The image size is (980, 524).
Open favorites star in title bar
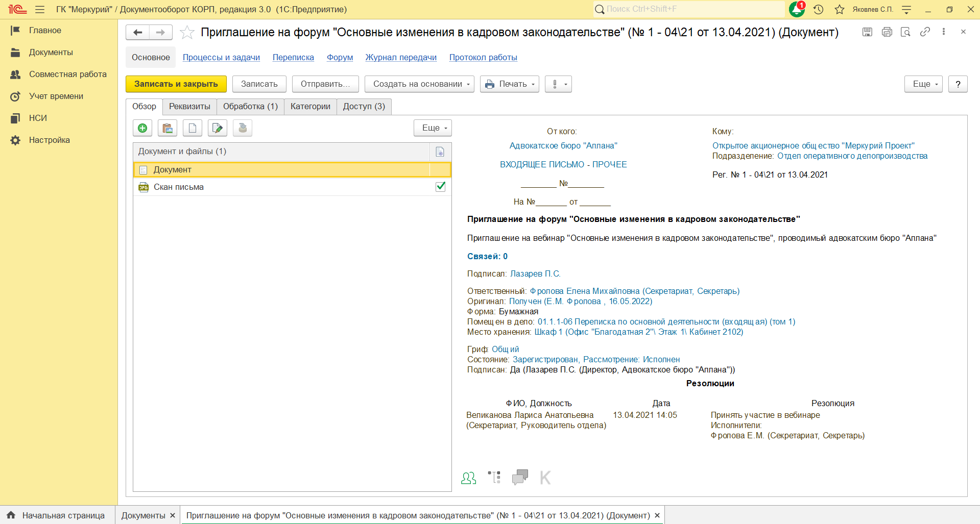click(840, 9)
